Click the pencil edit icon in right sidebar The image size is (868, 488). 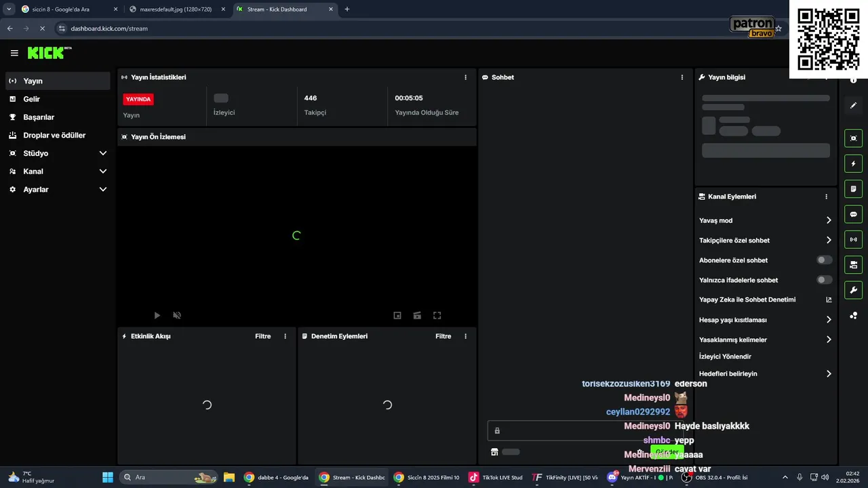click(x=853, y=106)
